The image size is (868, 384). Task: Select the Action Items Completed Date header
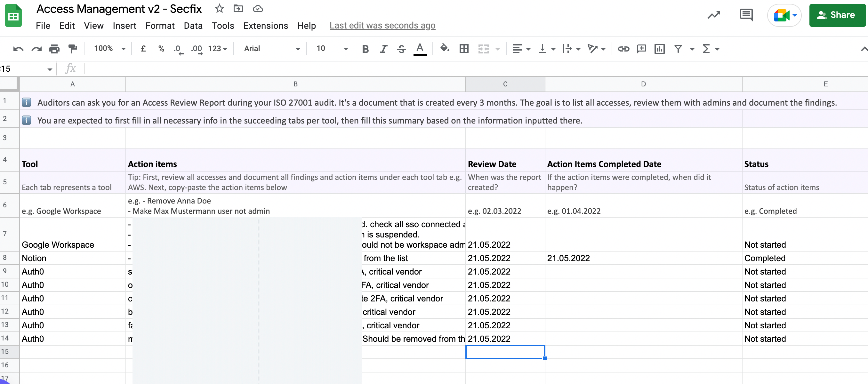click(643, 160)
